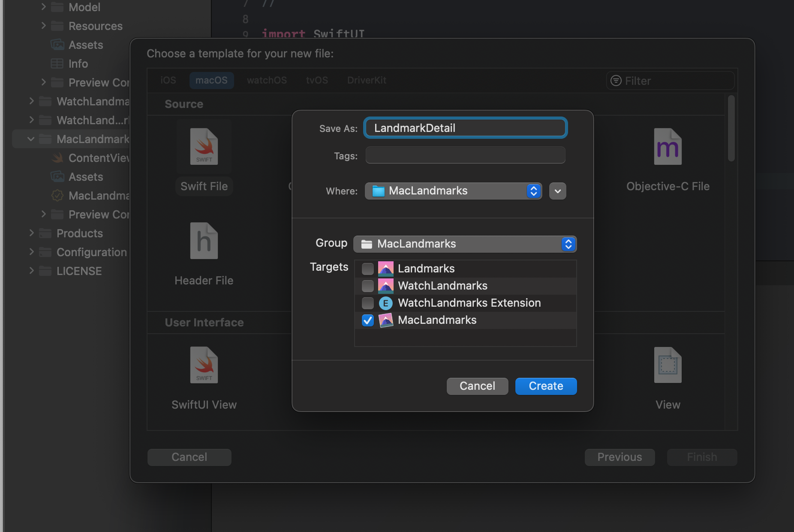Screen dimensions: 794x532
Task: Enable the WatchLandmarks Extension target checkbox
Action: click(x=367, y=303)
